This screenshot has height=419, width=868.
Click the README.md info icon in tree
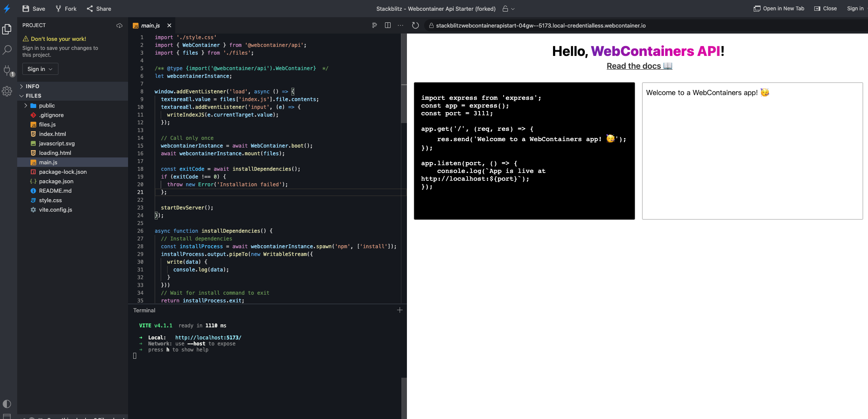click(33, 191)
